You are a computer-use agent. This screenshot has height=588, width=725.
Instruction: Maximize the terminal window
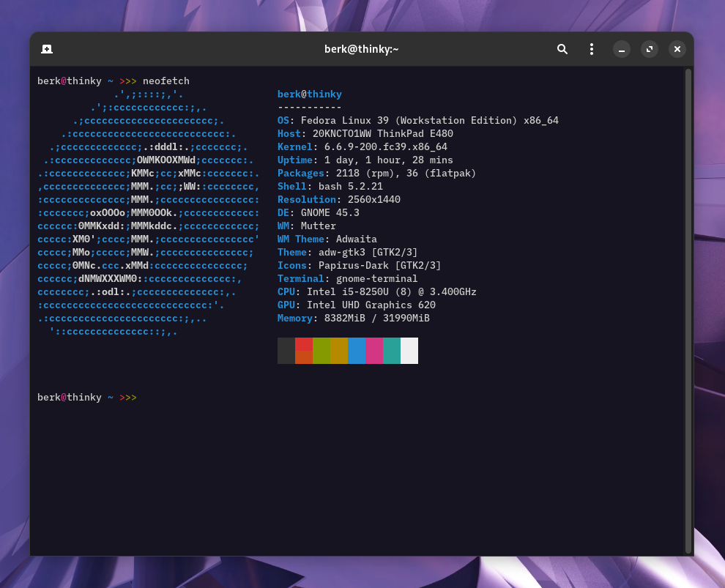pyautogui.click(x=650, y=49)
